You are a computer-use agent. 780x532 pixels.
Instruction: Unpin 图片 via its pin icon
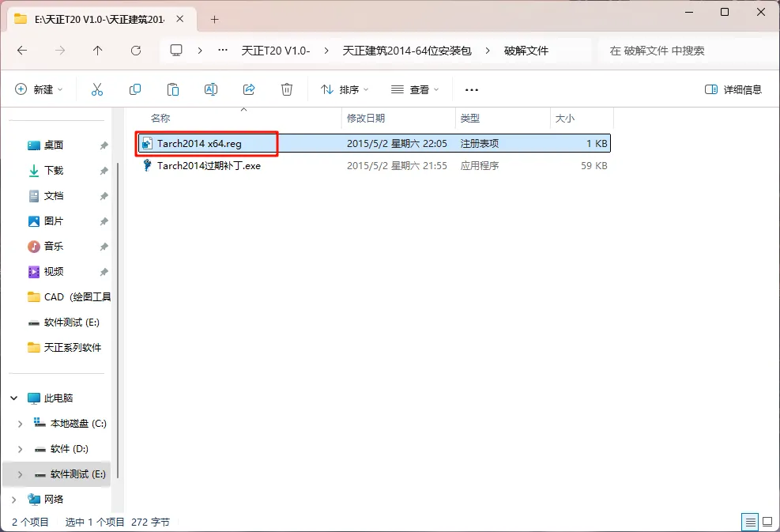coord(104,221)
